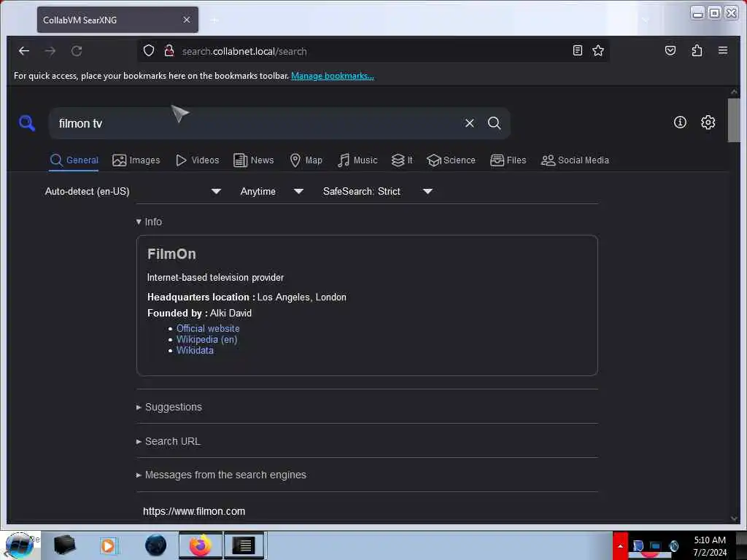Select the General search category
This screenshot has height=560, width=747.
[74, 160]
